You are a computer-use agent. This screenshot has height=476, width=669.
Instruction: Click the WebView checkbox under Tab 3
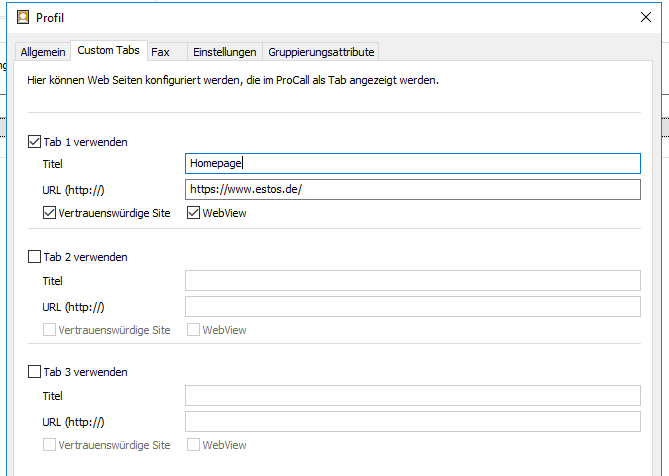194,445
